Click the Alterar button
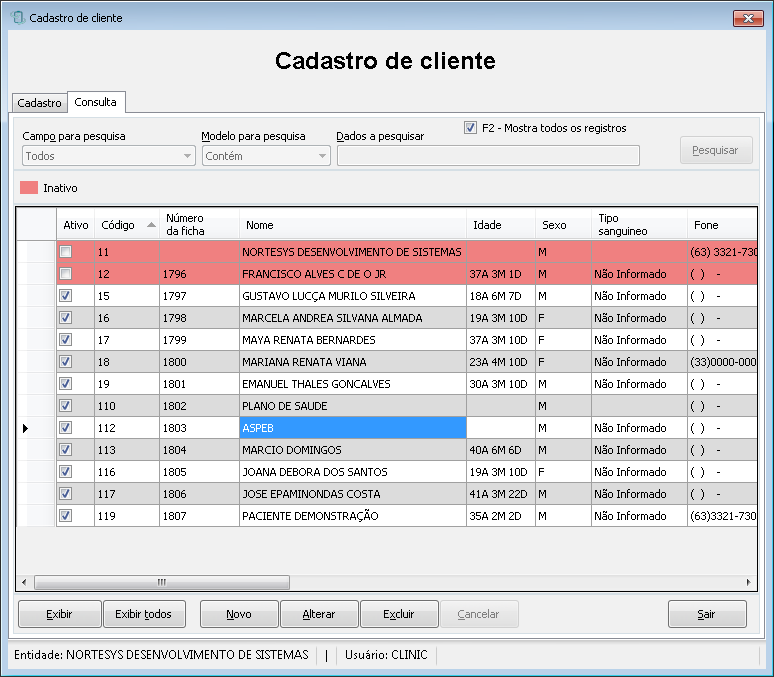The height and width of the screenshot is (677, 774). point(319,614)
